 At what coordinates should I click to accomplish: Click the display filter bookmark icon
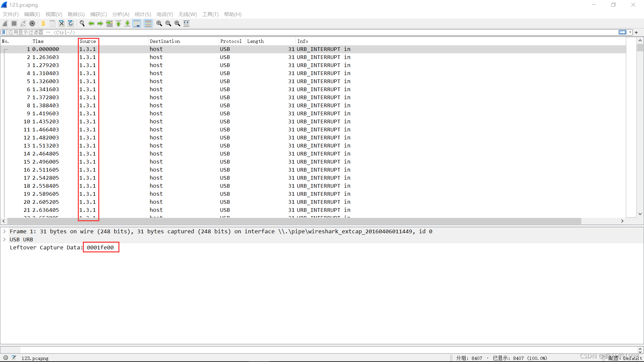tap(4, 32)
